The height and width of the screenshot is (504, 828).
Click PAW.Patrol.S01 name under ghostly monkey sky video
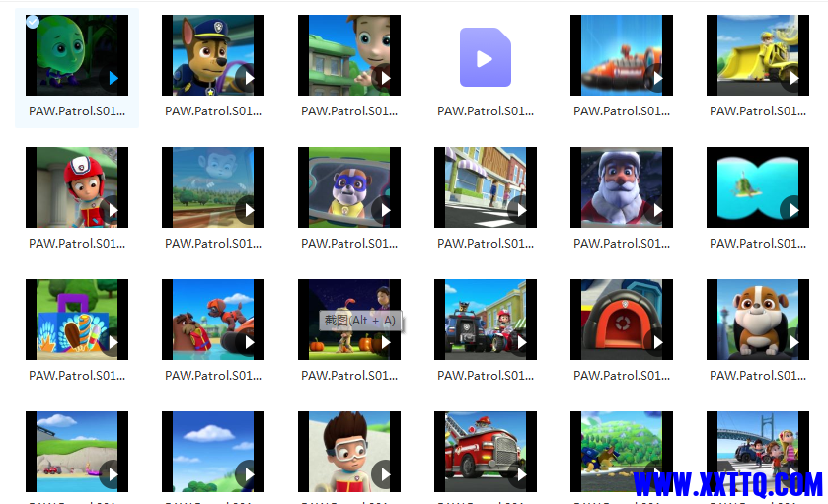[x=213, y=244]
